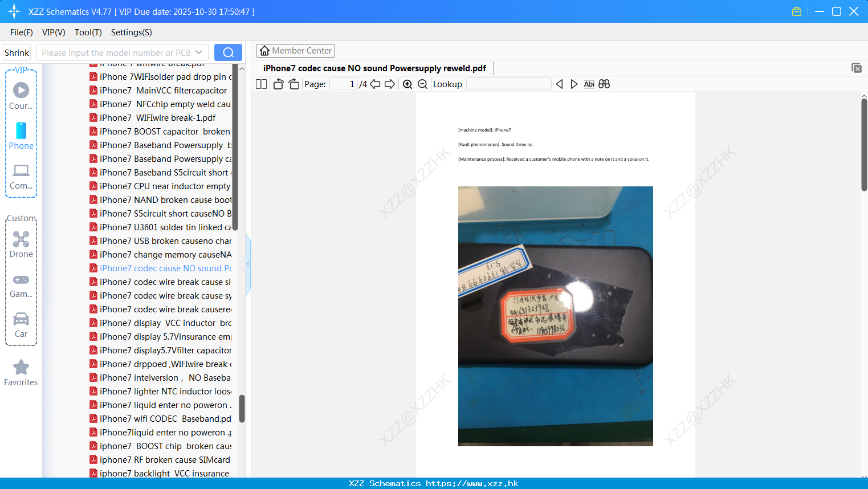This screenshot has height=489, width=868.
Task: Click the page number field
Action: (x=344, y=84)
